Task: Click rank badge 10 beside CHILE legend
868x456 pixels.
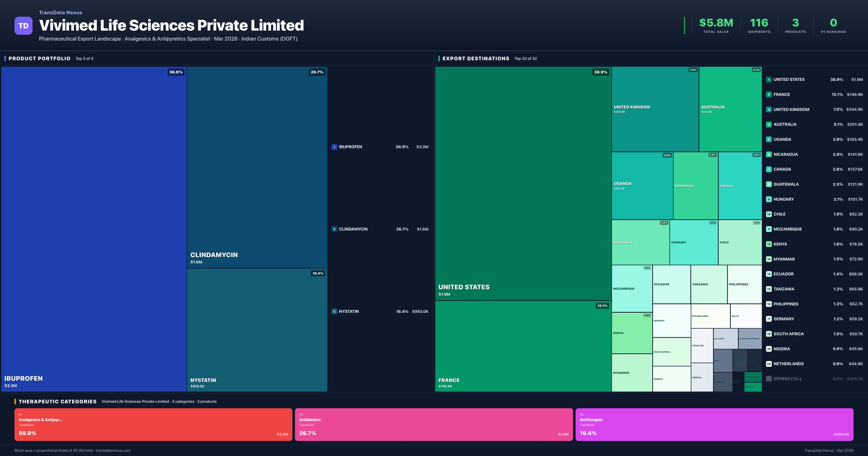Action: click(769, 214)
